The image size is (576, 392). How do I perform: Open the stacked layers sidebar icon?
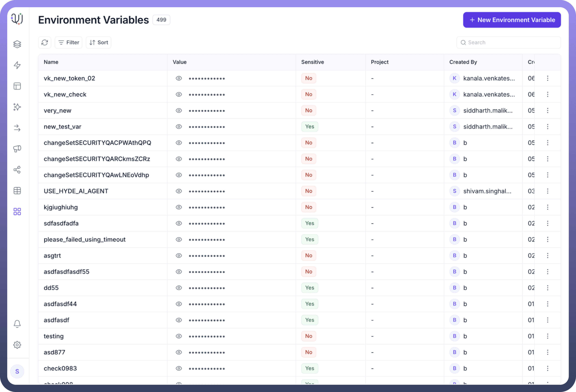point(17,44)
